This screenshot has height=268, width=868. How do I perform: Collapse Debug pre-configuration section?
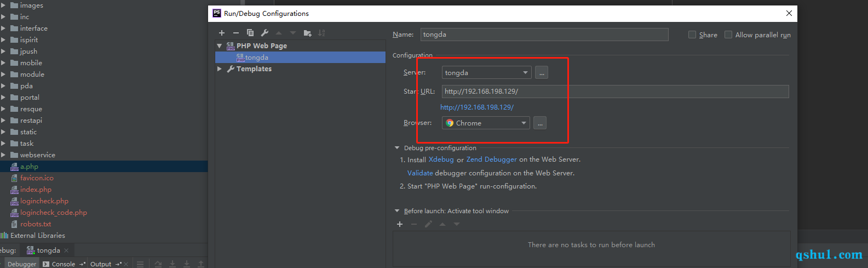397,148
